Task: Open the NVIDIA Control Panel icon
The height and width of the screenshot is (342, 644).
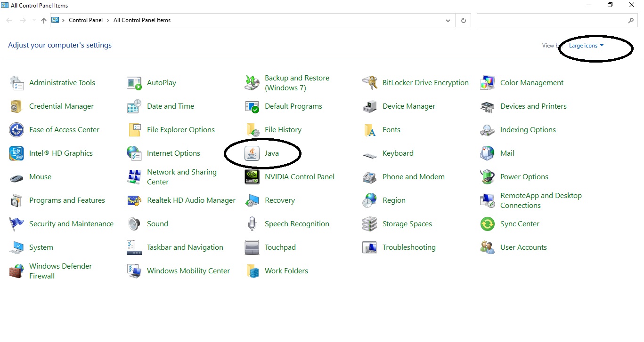Action: [252, 177]
